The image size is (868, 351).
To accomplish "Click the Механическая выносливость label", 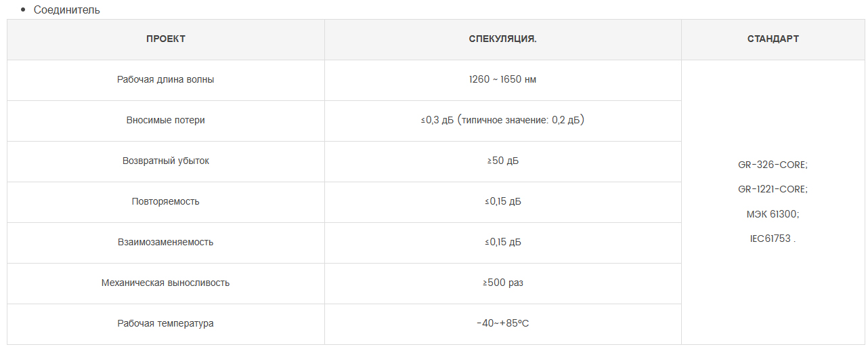I will (x=166, y=283).
